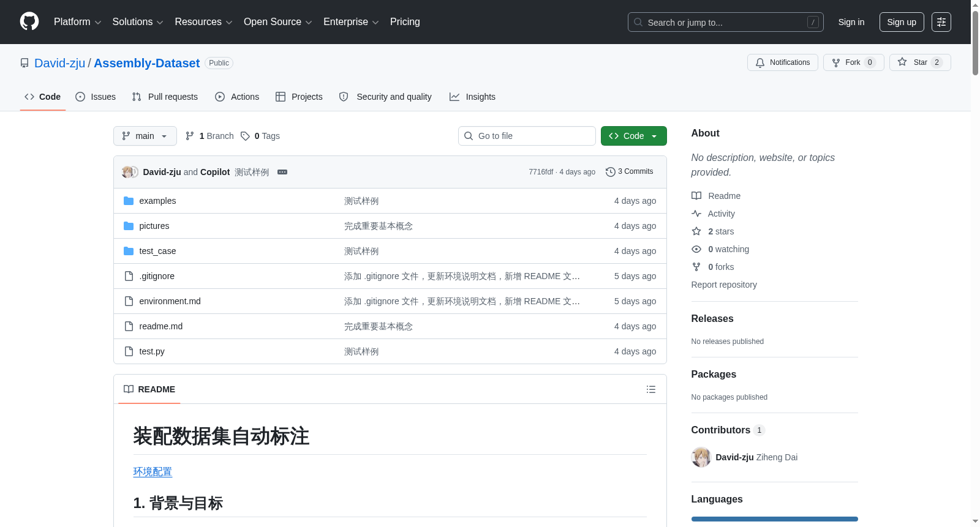The height and width of the screenshot is (527, 980).
Task: Open the Contributors heading link
Action: [x=728, y=430]
